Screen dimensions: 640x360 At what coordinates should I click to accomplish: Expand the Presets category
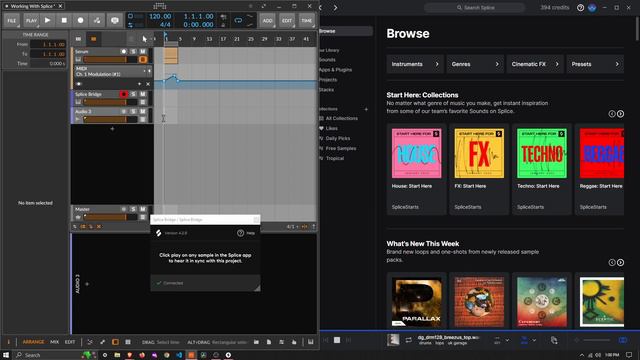595,64
